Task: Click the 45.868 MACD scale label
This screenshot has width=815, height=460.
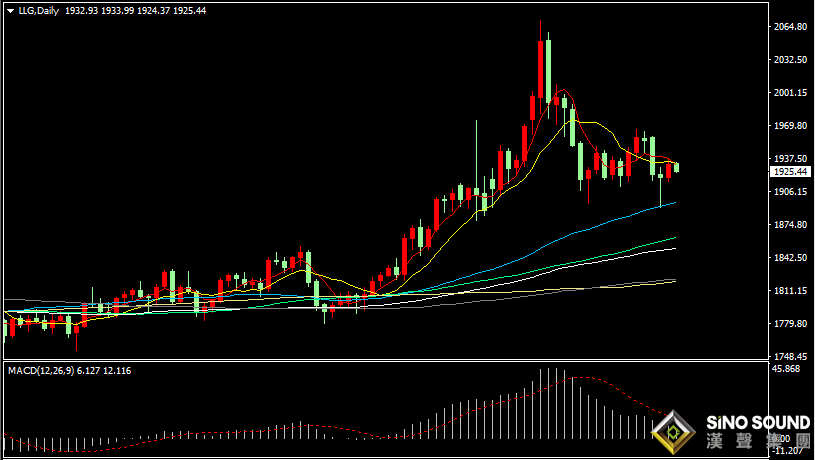Action: coord(786,369)
